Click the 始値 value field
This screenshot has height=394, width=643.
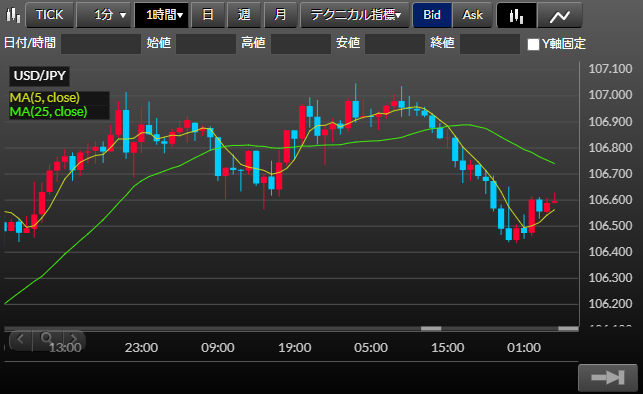click(206, 43)
